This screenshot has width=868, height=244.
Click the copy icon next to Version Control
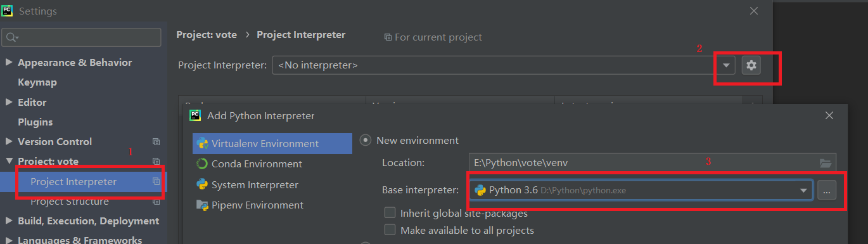point(156,142)
